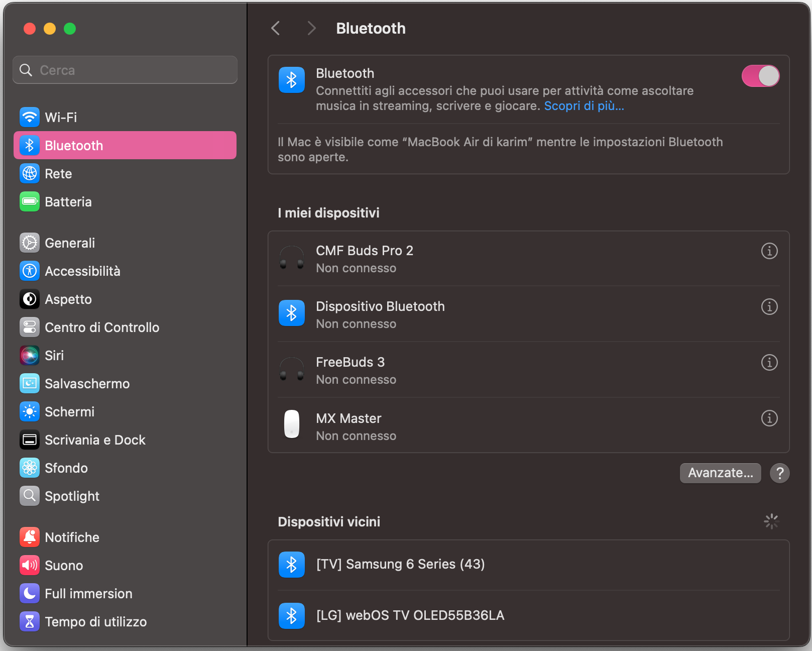
Task: Select the CMF Buds Pro 2 device name
Action: pyautogui.click(x=365, y=251)
